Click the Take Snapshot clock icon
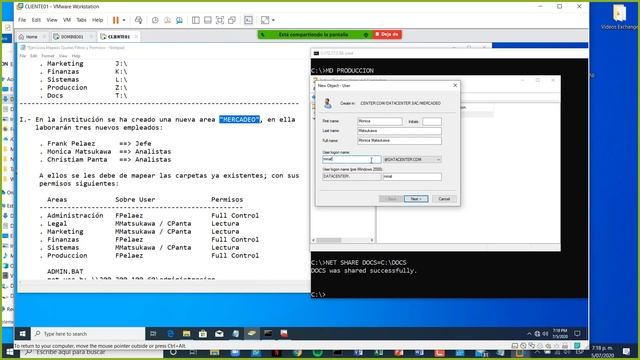Viewport: 640px width, 360px height. tap(155, 20)
